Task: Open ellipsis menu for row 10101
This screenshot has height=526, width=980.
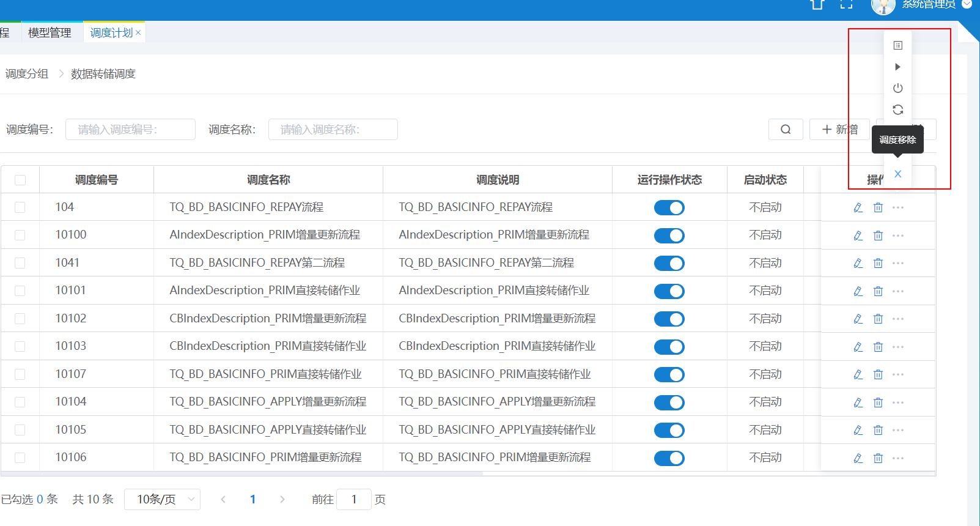Action: [x=897, y=291]
